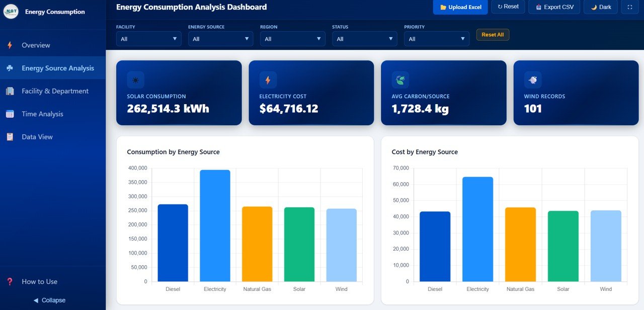Screen dimensions: 644x310
Task: Open the How to Use page
Action: pyautogui.click(x=39, y=282)
